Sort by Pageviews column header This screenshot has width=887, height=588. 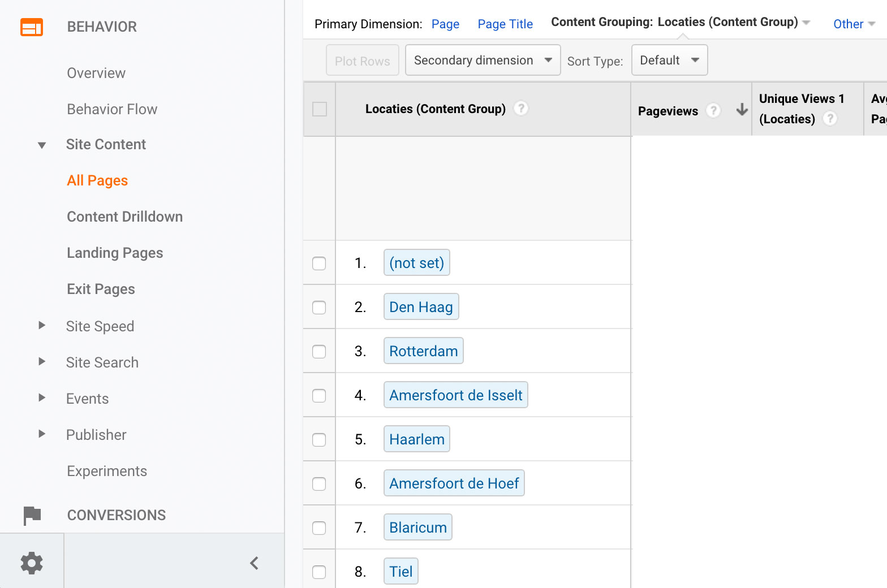coord(668,111)
